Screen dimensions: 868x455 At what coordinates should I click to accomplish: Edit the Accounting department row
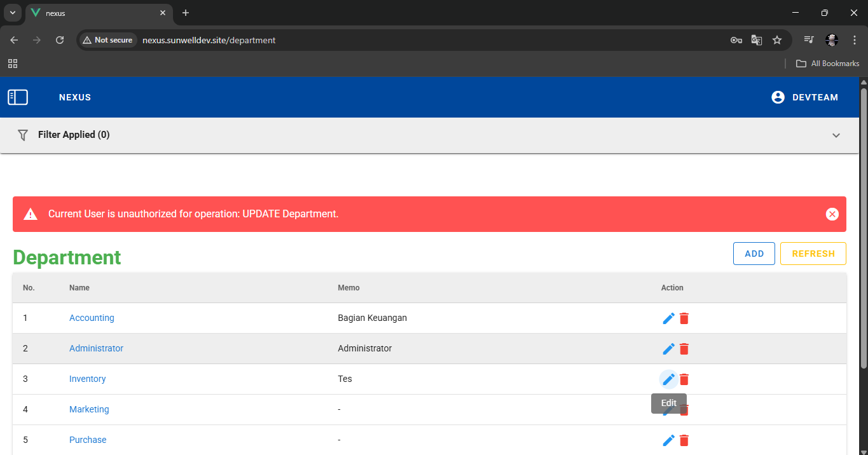tap(668, 318)
